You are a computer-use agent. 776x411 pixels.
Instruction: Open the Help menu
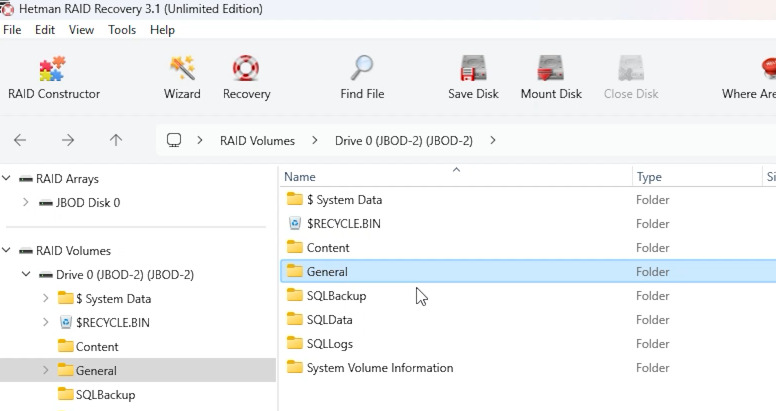[x=162, y=30]
